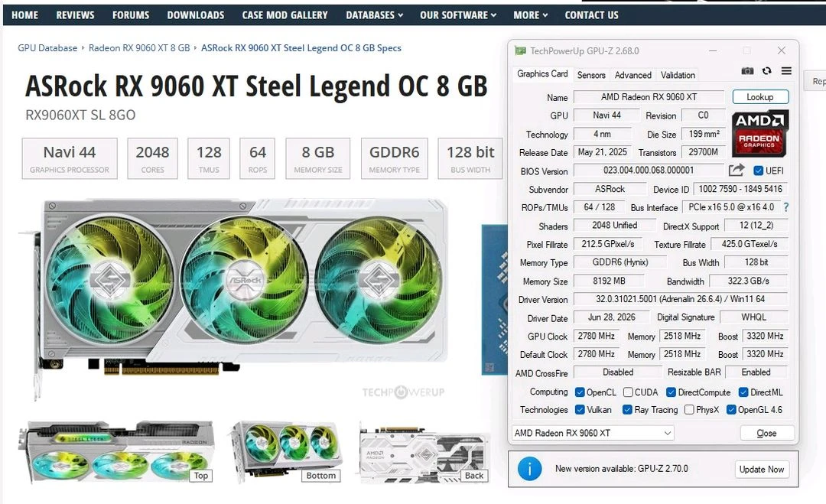
Task: Click the Bandwidth value 322.3 GB/s
Action: point(749,281)
